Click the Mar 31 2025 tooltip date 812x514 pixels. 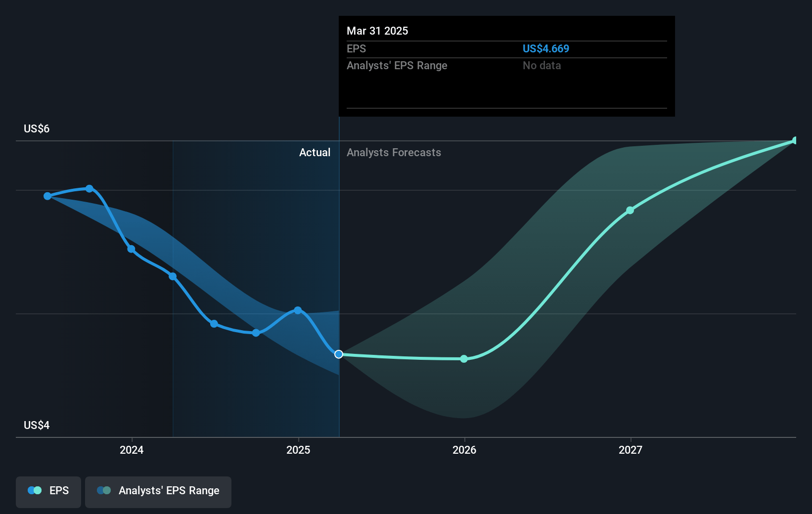pos(377,31)
